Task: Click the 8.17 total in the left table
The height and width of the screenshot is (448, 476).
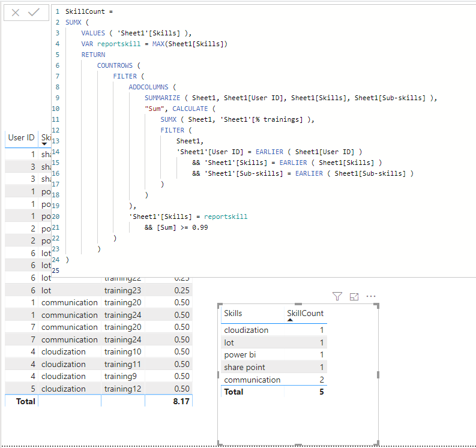Action: coord(181,401)
